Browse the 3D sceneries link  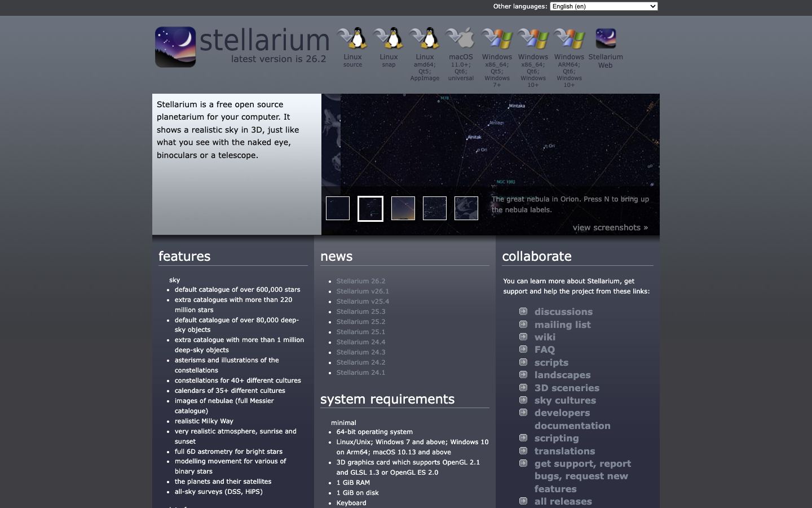pos(567,388)
